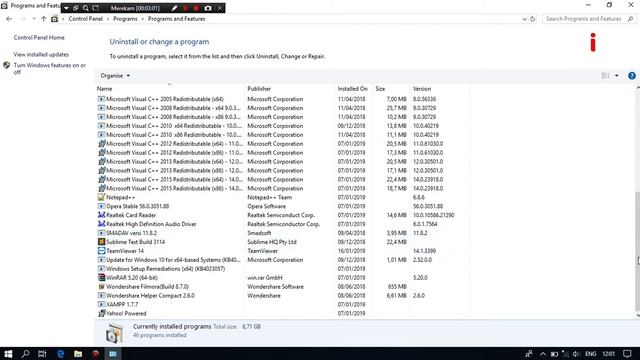The width and height of the screenshot is (640, 360).
Task: Click the scroll down arrow of program list
Action: [x=638, y=315]
